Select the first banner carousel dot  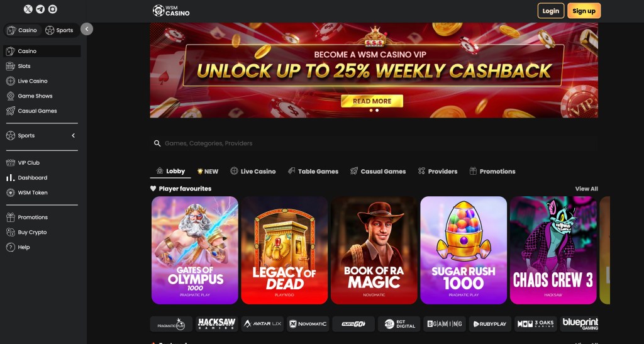371,111
